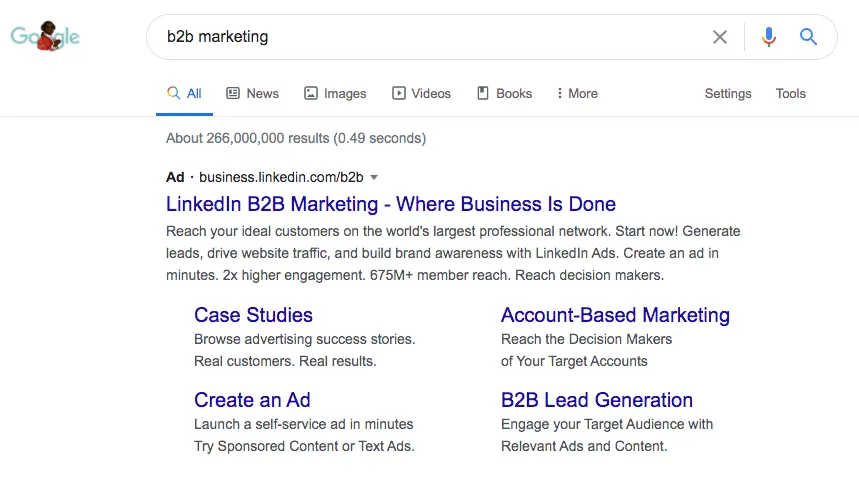Click the Google doodle logo
Screen dimensions: 859x477
point(45,38)
